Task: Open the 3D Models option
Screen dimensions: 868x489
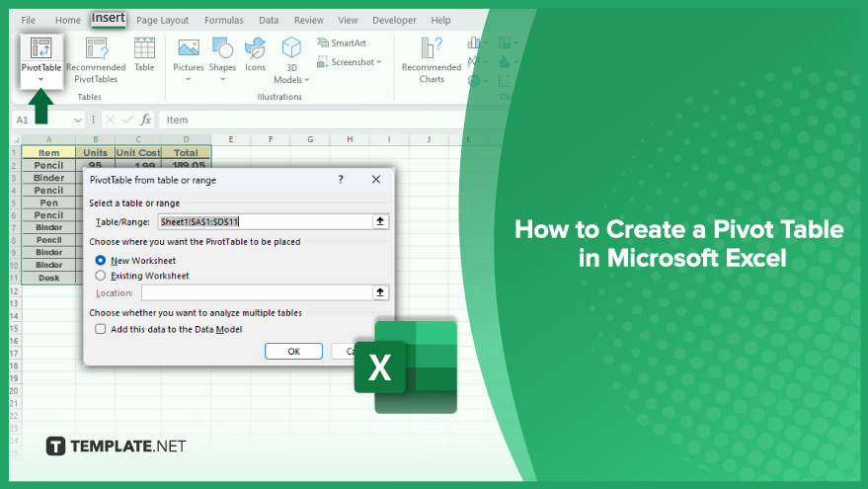Action: click(291, 61)
